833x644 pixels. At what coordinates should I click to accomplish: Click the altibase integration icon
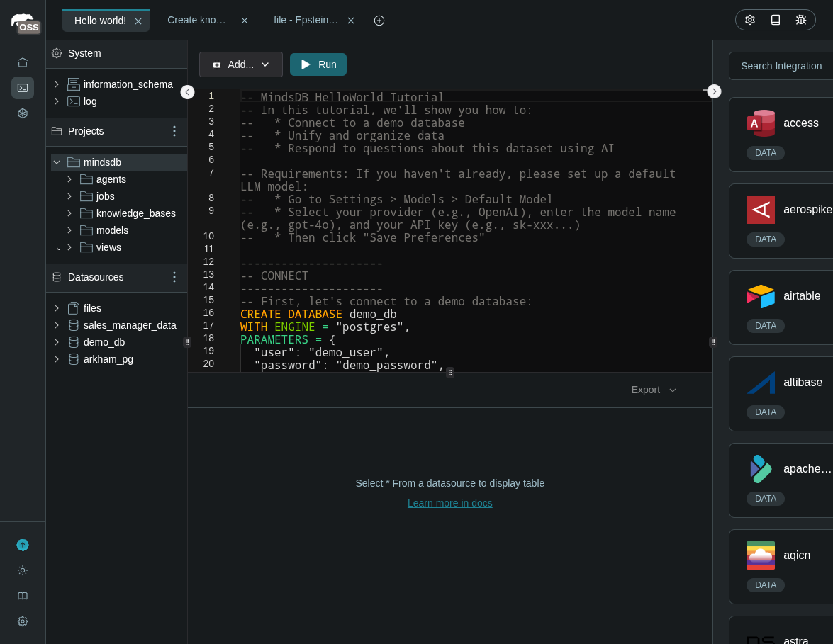[x=760, y=383]
